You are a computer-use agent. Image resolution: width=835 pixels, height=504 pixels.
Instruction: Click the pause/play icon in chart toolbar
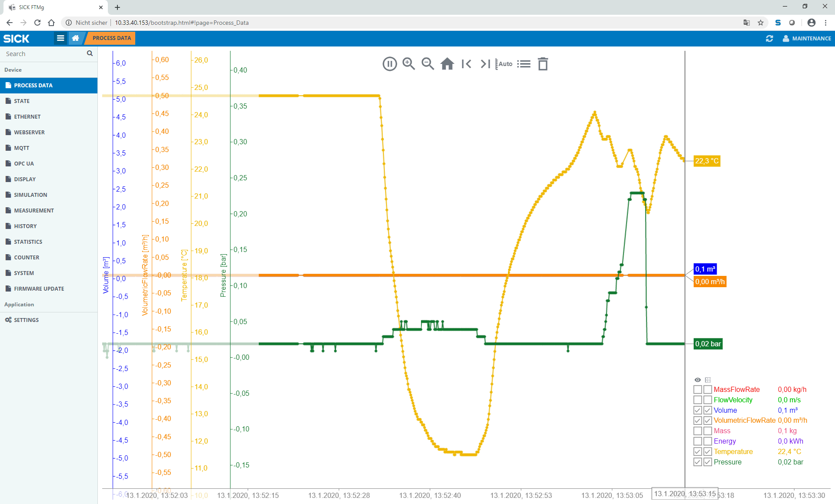[x=388, y=64]
